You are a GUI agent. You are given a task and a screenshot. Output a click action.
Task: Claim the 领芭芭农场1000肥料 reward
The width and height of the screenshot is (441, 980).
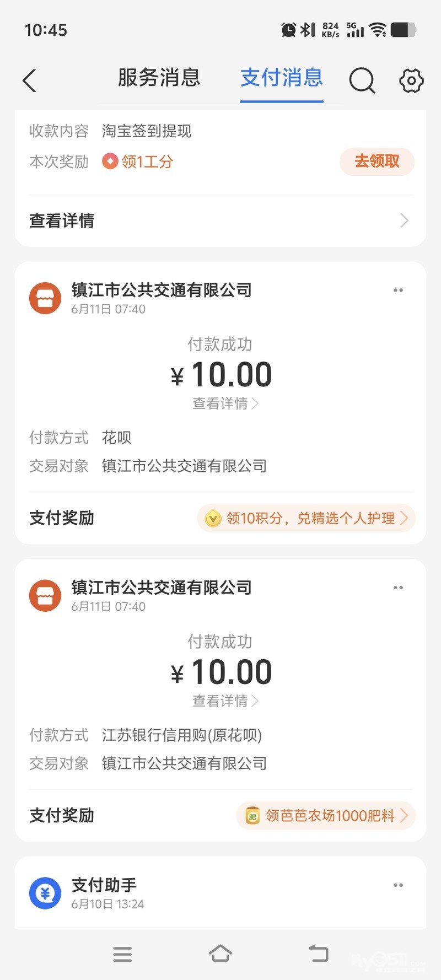pos(326,816)
